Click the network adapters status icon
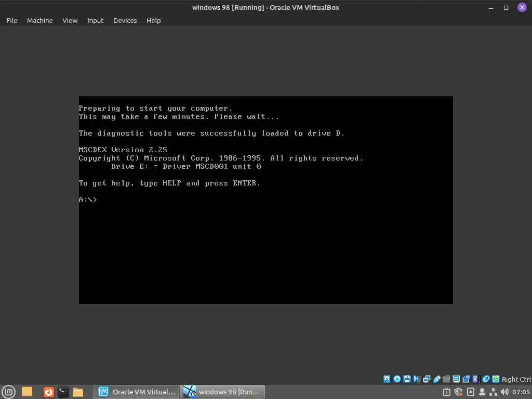The image size is (532, 399). 427,379
